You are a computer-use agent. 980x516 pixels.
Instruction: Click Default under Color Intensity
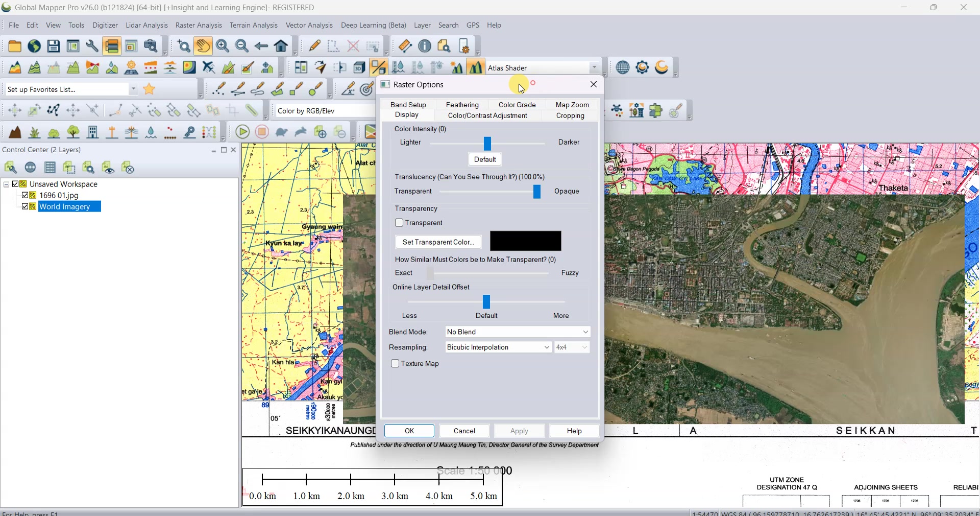click(485, 159)
